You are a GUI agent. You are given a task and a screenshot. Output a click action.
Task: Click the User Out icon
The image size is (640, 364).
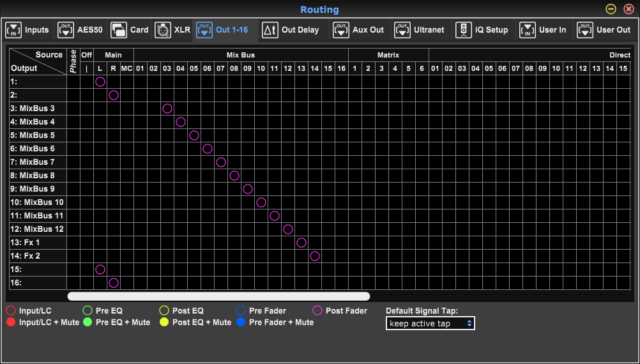(585, 30)
